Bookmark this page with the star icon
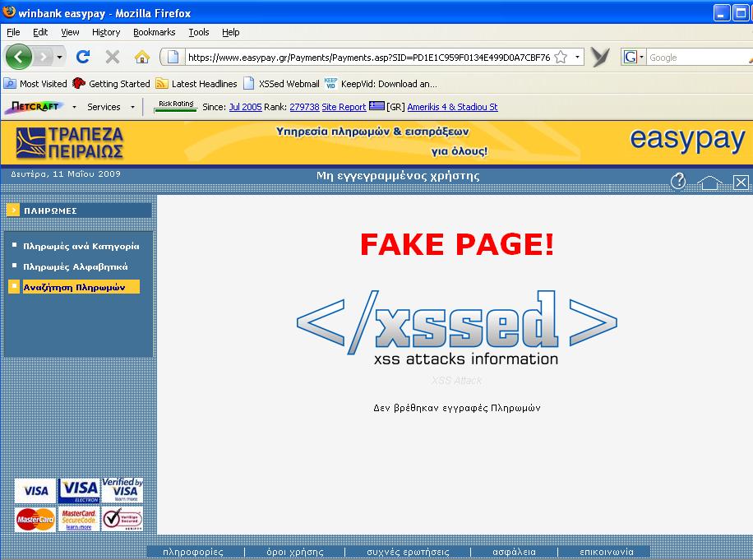 tap(561, 58)
